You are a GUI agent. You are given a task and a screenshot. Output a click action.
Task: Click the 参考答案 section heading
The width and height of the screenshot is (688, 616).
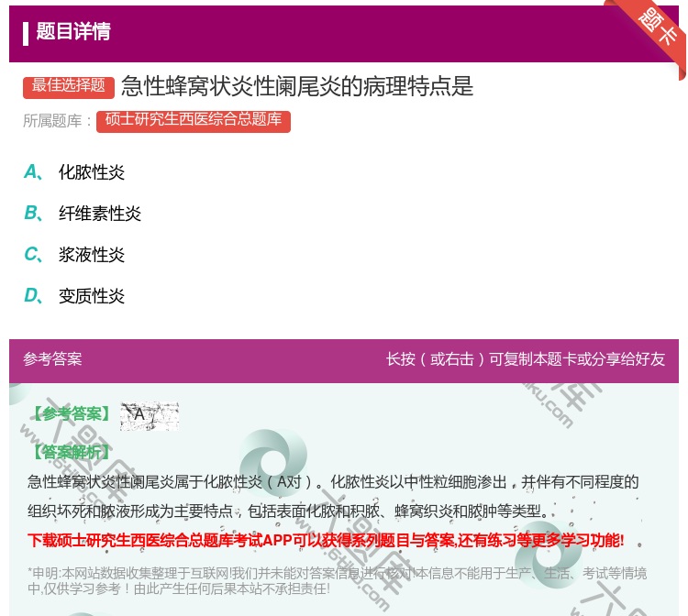52,359
